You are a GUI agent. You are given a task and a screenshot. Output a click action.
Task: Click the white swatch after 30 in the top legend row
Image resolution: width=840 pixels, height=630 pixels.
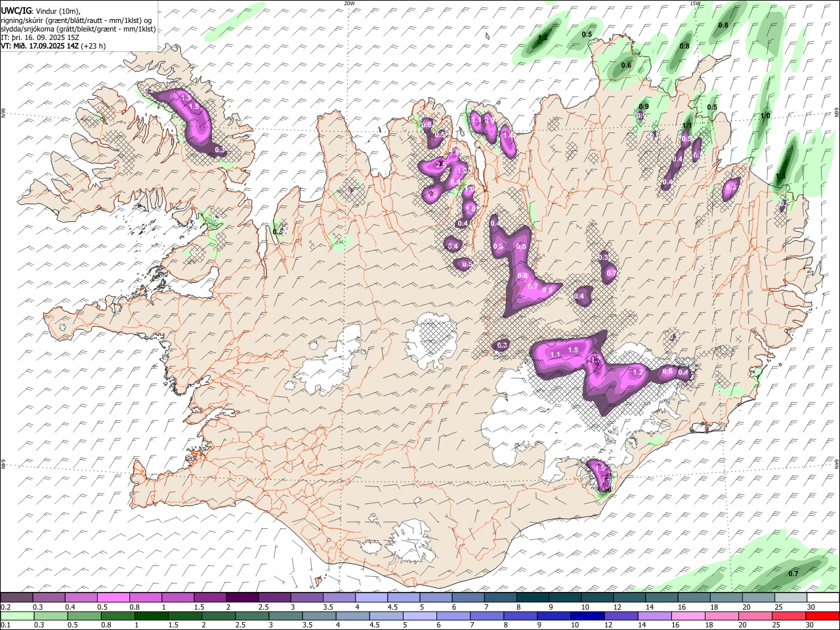pos(823,598)
